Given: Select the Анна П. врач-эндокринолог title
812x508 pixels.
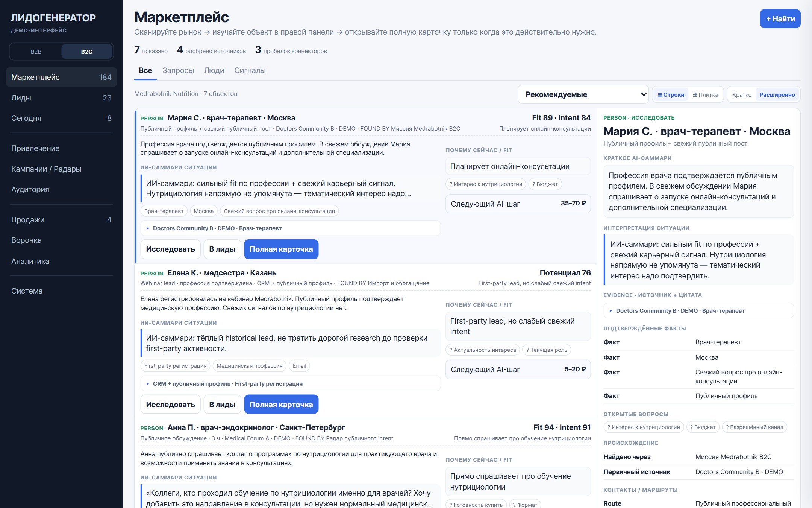Looking at the screenshot, I should click(256, 427).
